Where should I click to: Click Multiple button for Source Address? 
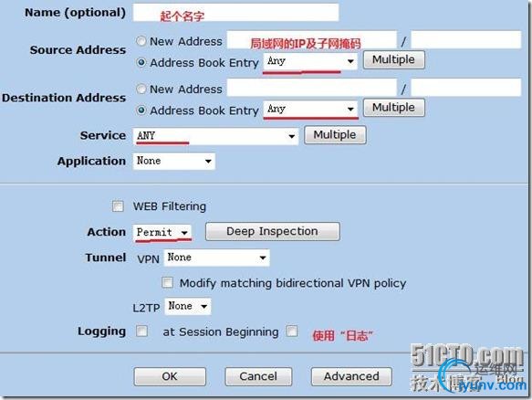coord(393,59)
